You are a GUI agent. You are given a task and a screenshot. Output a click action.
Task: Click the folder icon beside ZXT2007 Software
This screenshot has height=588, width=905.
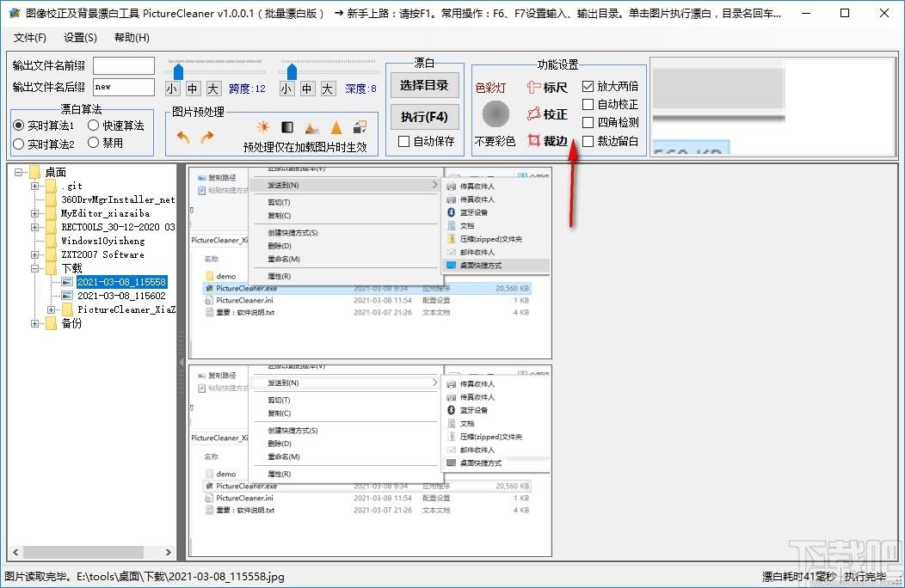52,254
